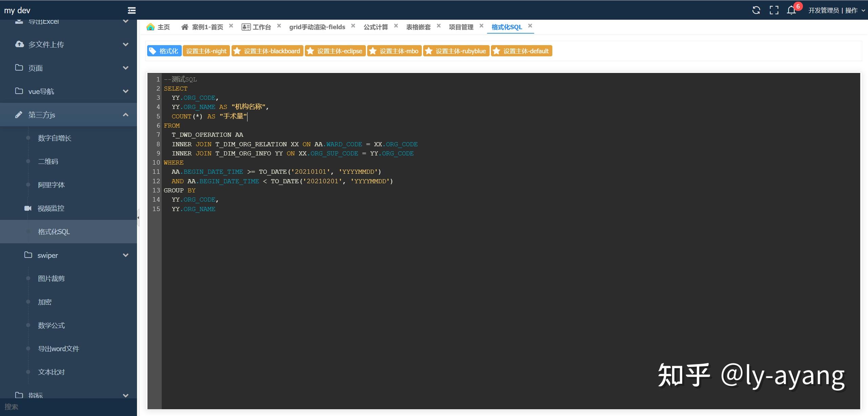The image size is (868, 416).
Task: Close the grid手动渲染-fields tab
Action: (x=353, y=26)
